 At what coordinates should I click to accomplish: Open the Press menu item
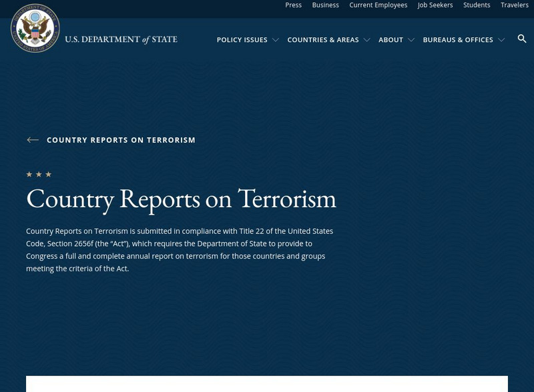pyautogui.click(x=292, y=5)
